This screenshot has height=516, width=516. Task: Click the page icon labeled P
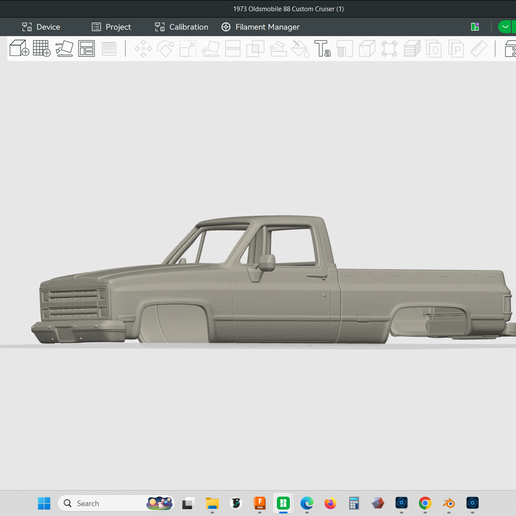click(456, 49)
